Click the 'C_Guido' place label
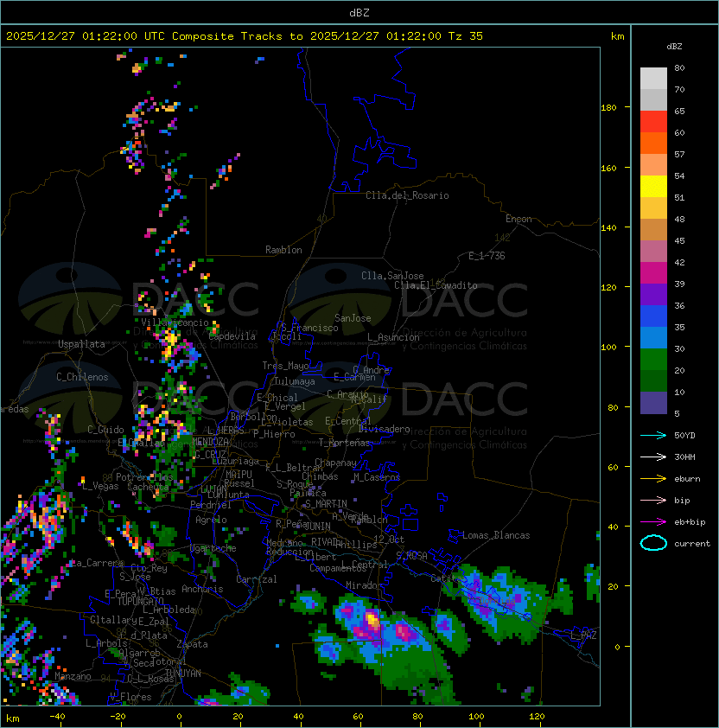This screenshot has width=719, height=728. [105, 430]
